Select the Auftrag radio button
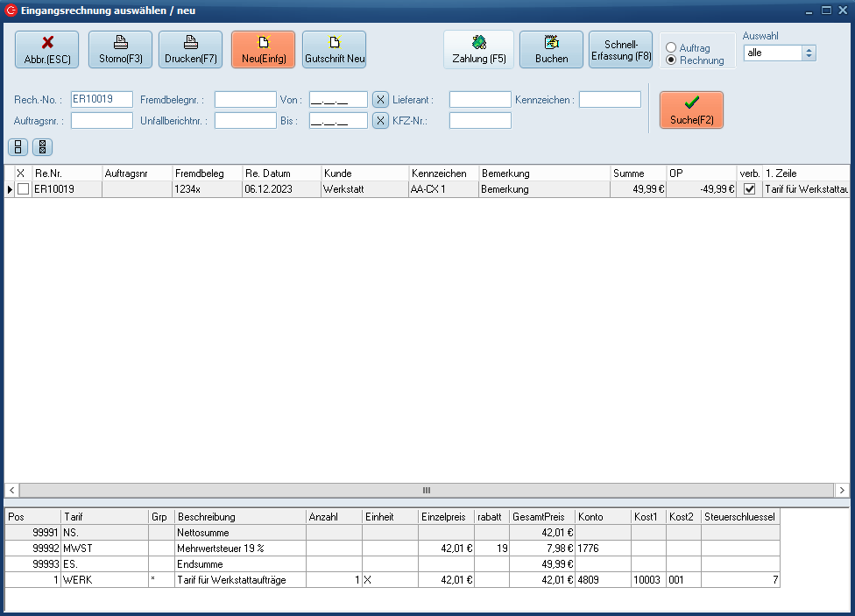This screenshot has width=855, height=616. tap(672, 48)
